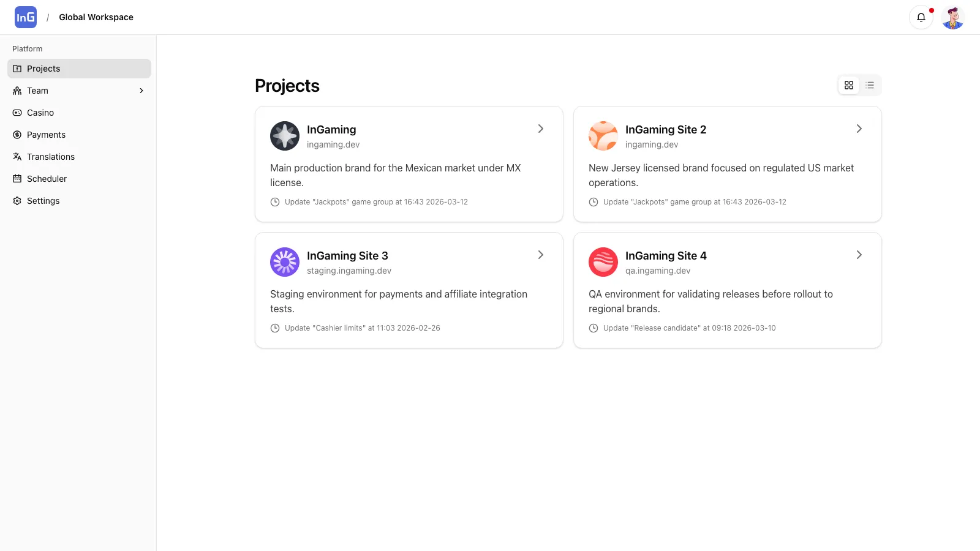
Task: Go to Casino in the sidebar
Action: tap(40, 113)
